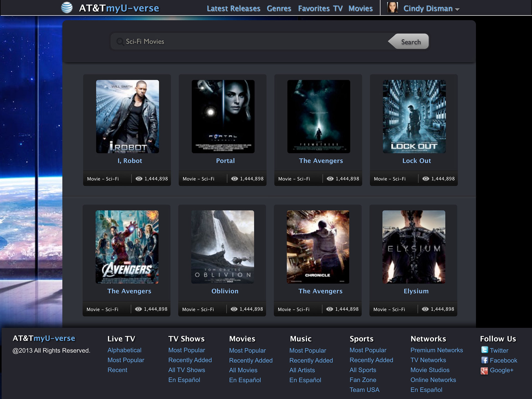Open Movie Studios footer link
Screen dimensions: 532x399
point(430,370)
